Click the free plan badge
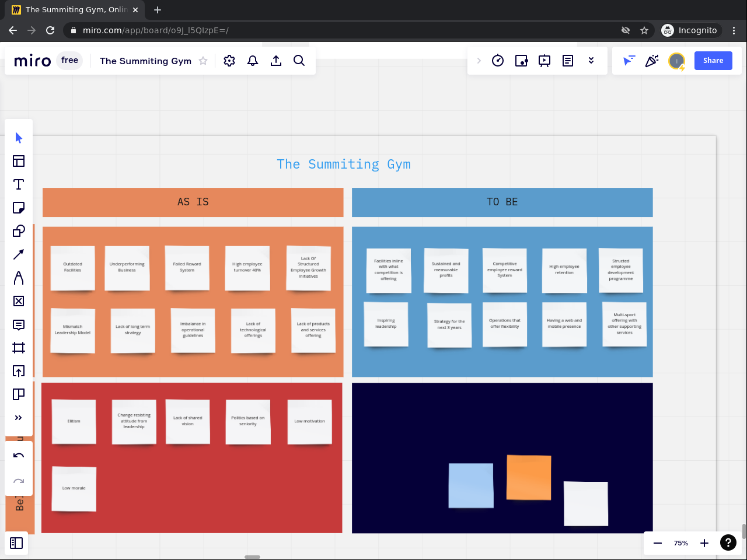Screen dimensions: 747x560 coord(69,60)
